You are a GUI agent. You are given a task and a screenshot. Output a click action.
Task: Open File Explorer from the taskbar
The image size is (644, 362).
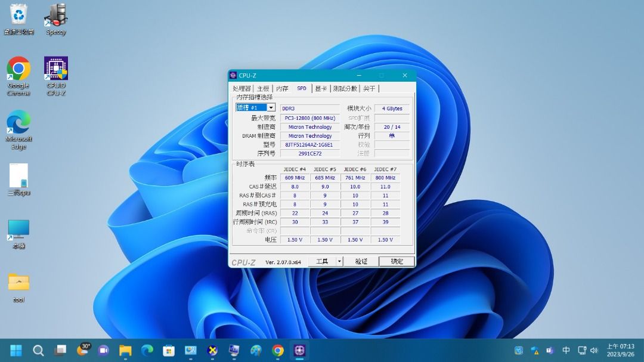(x=125, y=351)
